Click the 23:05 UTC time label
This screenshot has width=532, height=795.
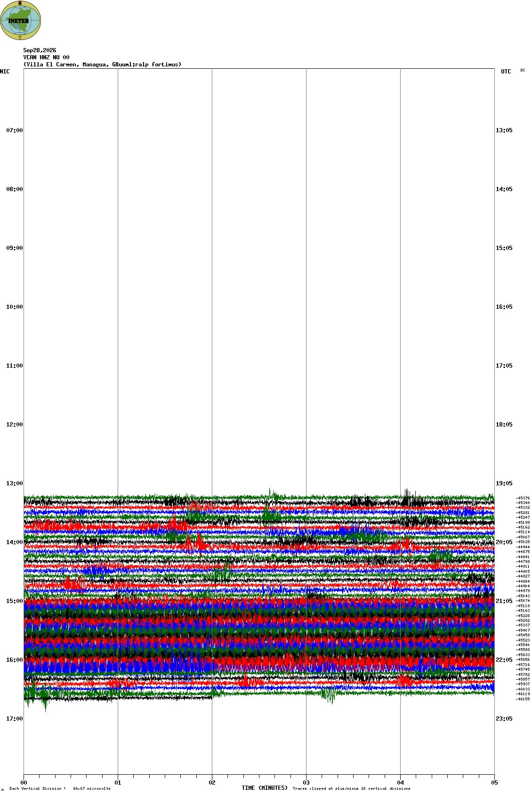pos(504,719)
